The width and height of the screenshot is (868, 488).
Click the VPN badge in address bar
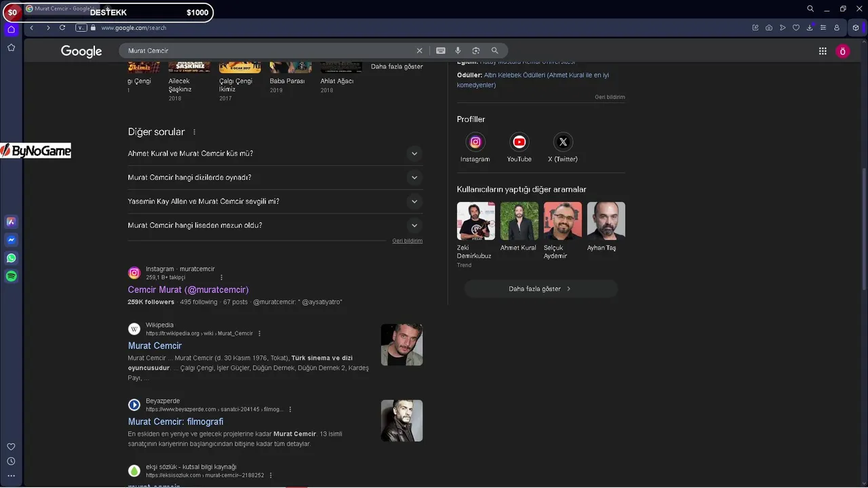coord(81,28)
